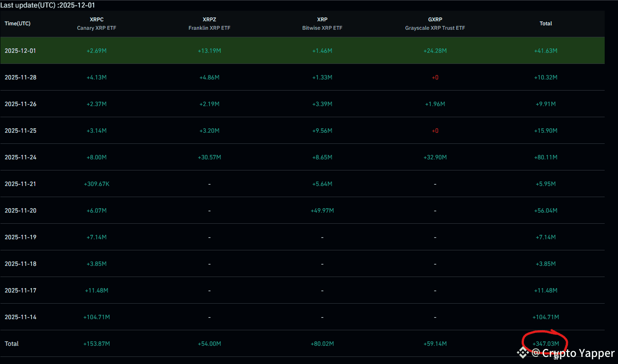The height and width of the screenshot is (364, 618).
Task: Click the +3.39M Bitwise value
Action: click(322, 104)
